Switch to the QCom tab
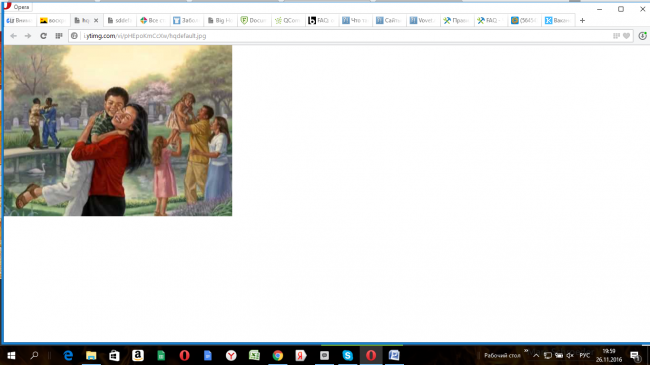 tap(288, 20)
